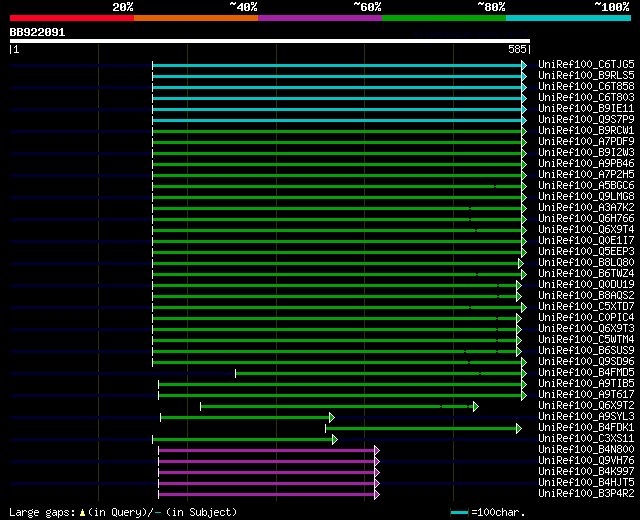Select the UniRef100_B4FMD5 label
Viewport: 640px width, 520px height.
(586, 373)
